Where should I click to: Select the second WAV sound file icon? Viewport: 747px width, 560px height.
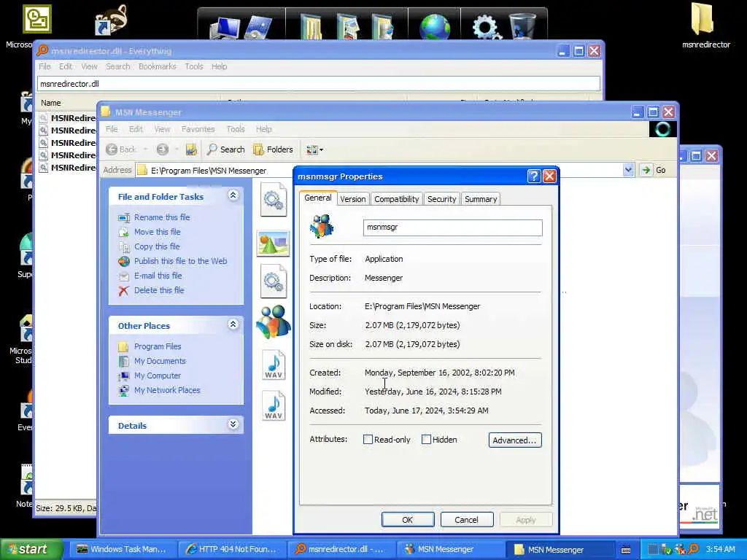274,406
